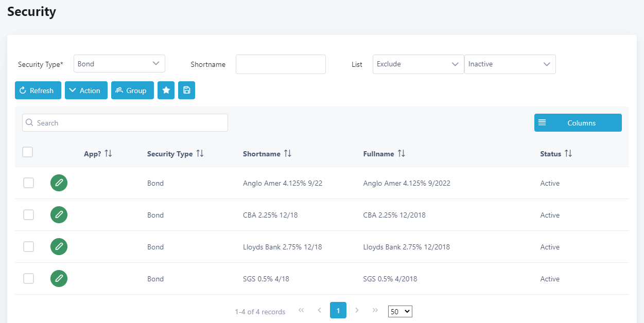Screen dimensions: 644x323
Task: Click the Refresh button
Action: [x=38, y=91]
